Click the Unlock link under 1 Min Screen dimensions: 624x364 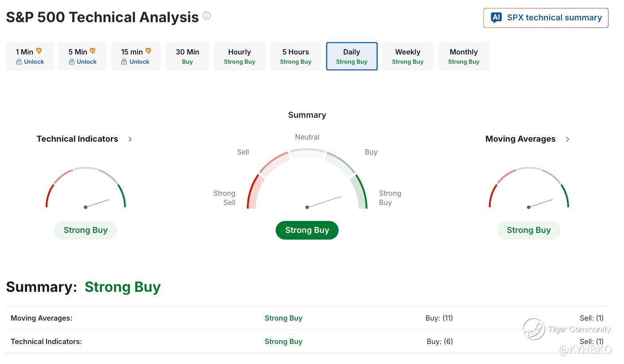(34, 62)
